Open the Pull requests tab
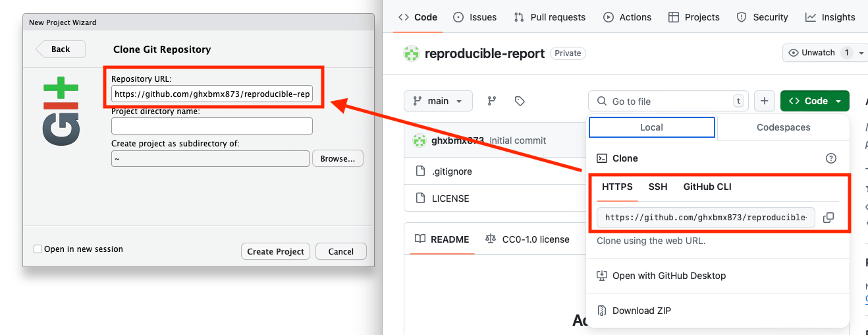 550,17
